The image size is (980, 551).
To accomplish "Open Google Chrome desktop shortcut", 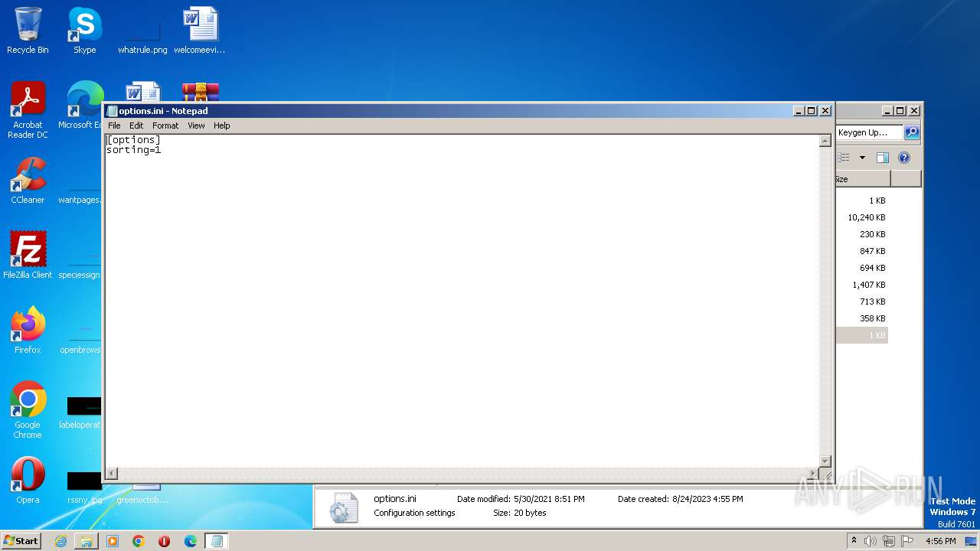I will tap(28, 410).
